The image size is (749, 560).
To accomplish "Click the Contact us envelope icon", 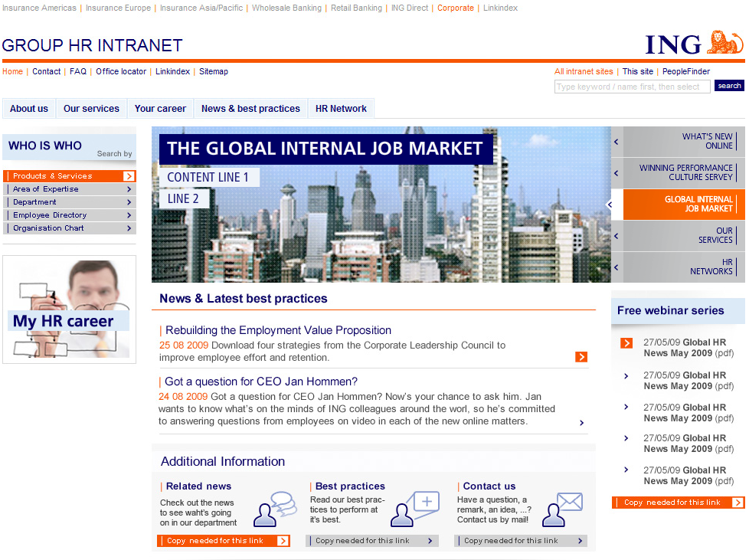I will (x=563, y=509).
